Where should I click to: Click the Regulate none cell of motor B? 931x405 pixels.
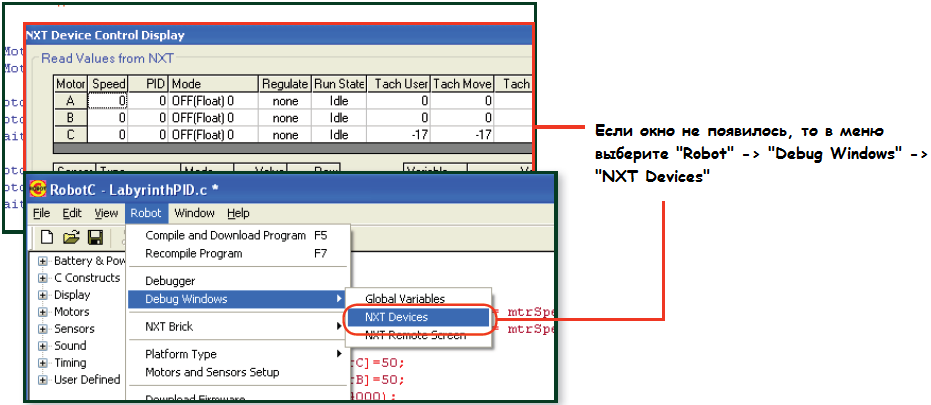[286, 118]
